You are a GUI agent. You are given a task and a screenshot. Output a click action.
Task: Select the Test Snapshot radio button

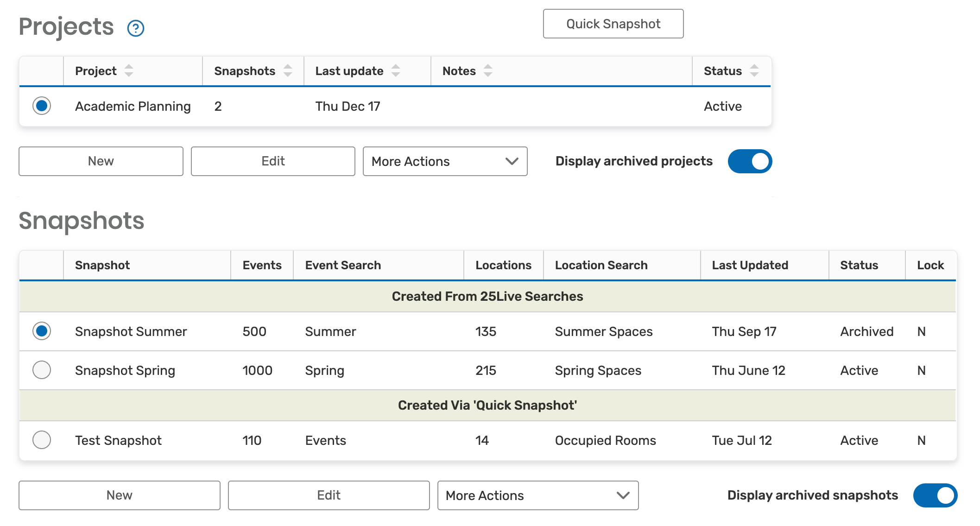point(42,440)
